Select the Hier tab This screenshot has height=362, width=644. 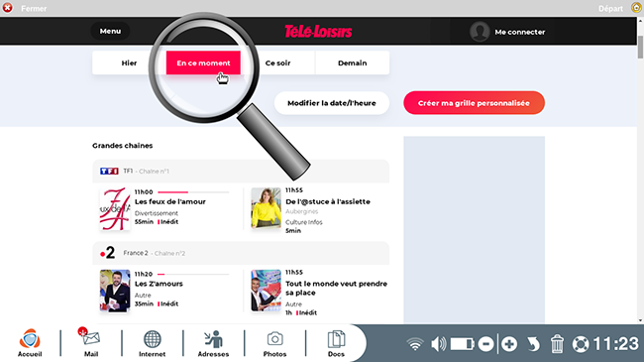(129, 62)
